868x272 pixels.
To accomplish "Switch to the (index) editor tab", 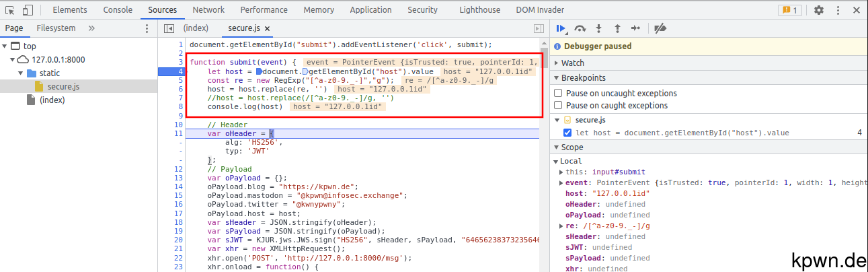I will coord(196,28).
